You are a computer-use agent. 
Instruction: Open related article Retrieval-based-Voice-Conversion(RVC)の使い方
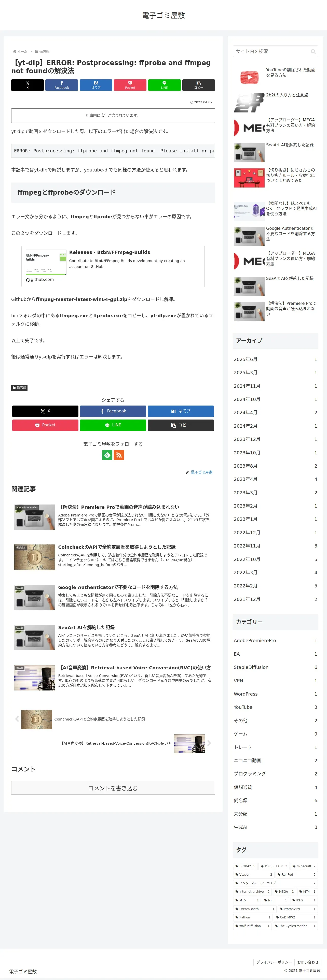113,678
